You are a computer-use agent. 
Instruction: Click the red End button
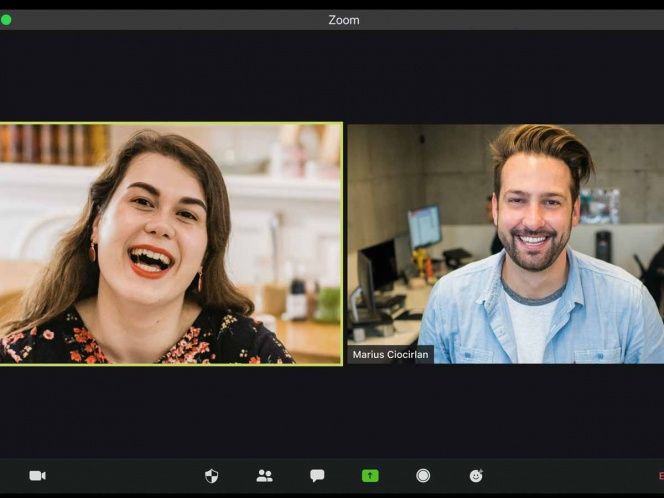pos(660,476)
